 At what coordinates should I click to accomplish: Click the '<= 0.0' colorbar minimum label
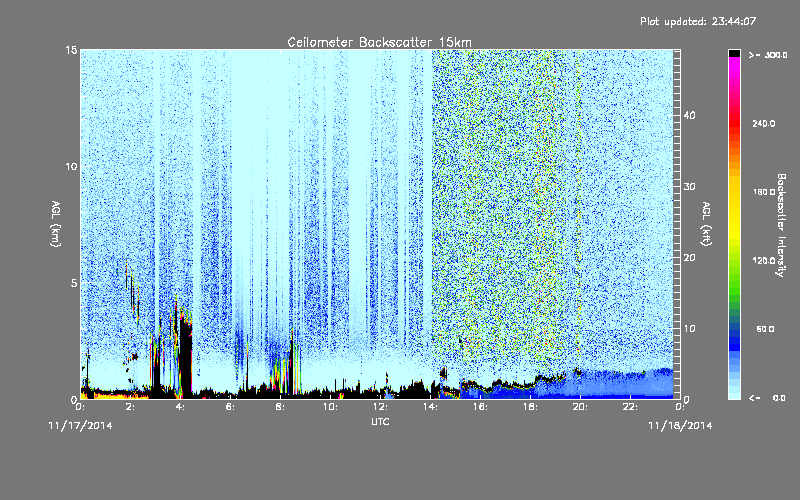click(768, 398)
